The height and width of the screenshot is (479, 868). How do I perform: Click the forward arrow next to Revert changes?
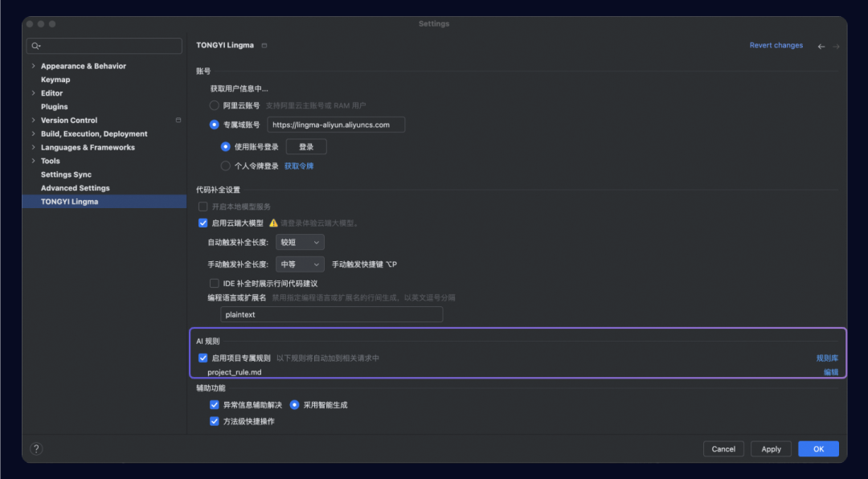click(836, 47)
